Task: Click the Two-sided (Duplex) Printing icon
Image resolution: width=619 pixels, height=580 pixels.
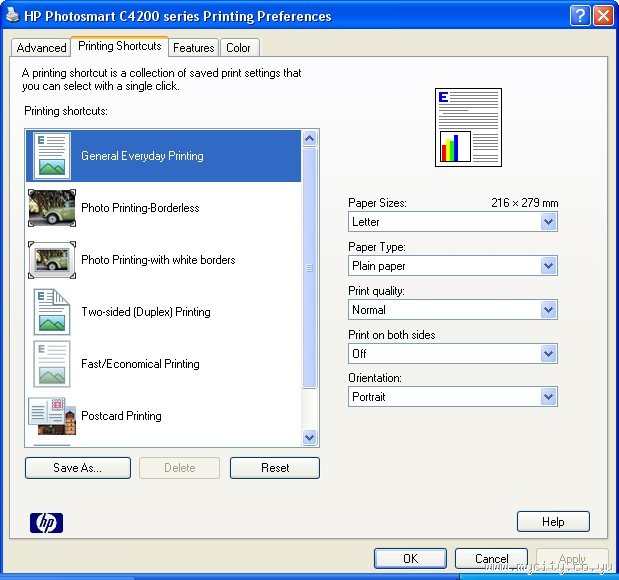Action: coord(52,312)
